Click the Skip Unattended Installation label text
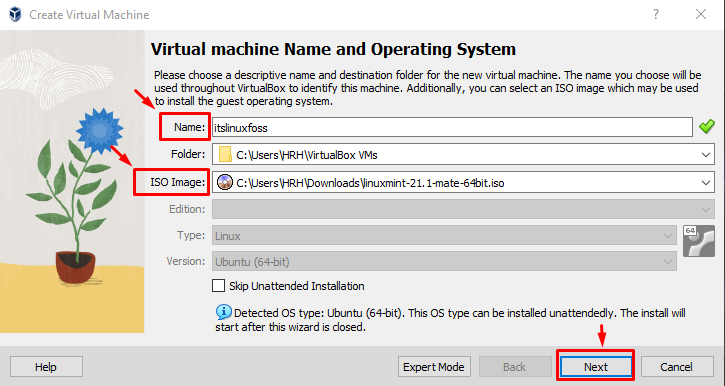Image resolution: width=725 pixels, height=386 pixels. pos(296,286)
